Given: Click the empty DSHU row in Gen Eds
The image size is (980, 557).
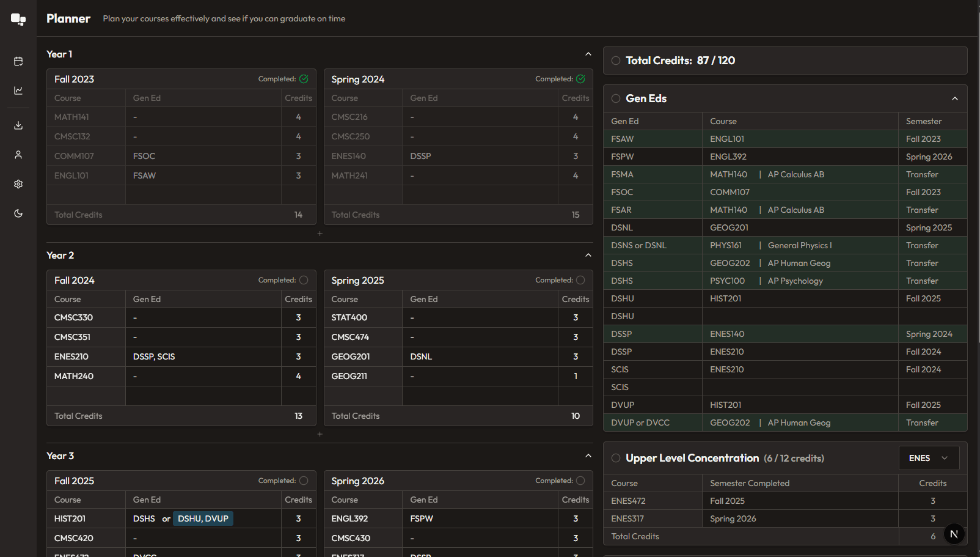Looking at the screenshot, I should coord(785,316).
